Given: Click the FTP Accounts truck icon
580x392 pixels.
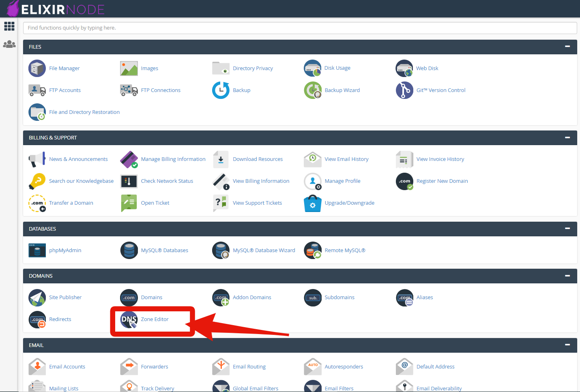Looking at the screenshot, I should tap(37, 90).
